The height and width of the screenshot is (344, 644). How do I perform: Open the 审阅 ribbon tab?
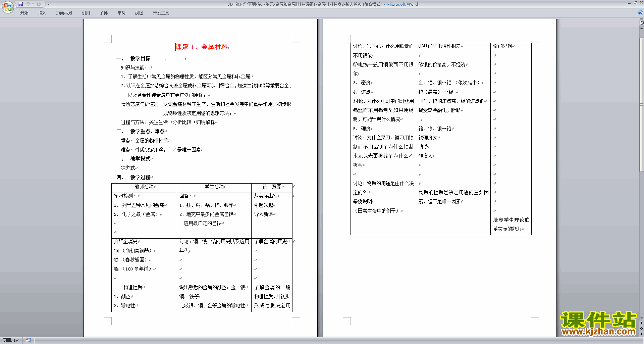[x=121, y=13]
